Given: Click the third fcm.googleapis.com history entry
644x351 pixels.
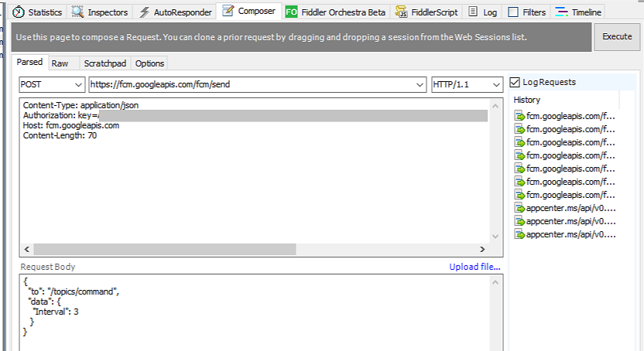Looking at the screenshot, I should pyautogui.click(x=565, y=142).
